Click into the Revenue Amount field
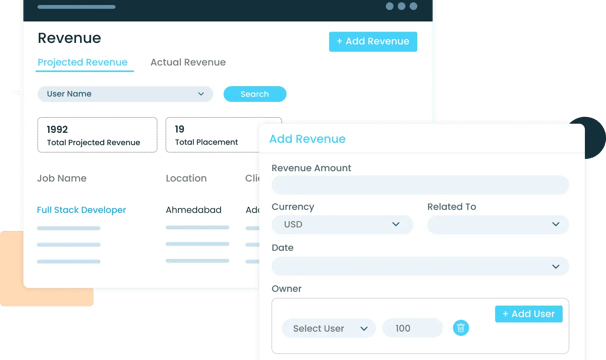The height and width of the screenshot is (360, 606). pyautogui.click(x=420, y=185)
